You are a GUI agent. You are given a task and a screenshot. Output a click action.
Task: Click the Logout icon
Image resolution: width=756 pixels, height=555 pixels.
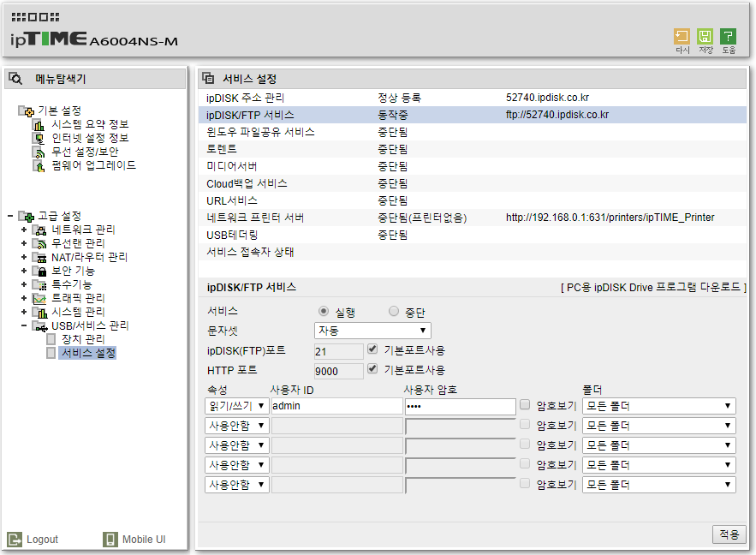(x=15, y=539)
